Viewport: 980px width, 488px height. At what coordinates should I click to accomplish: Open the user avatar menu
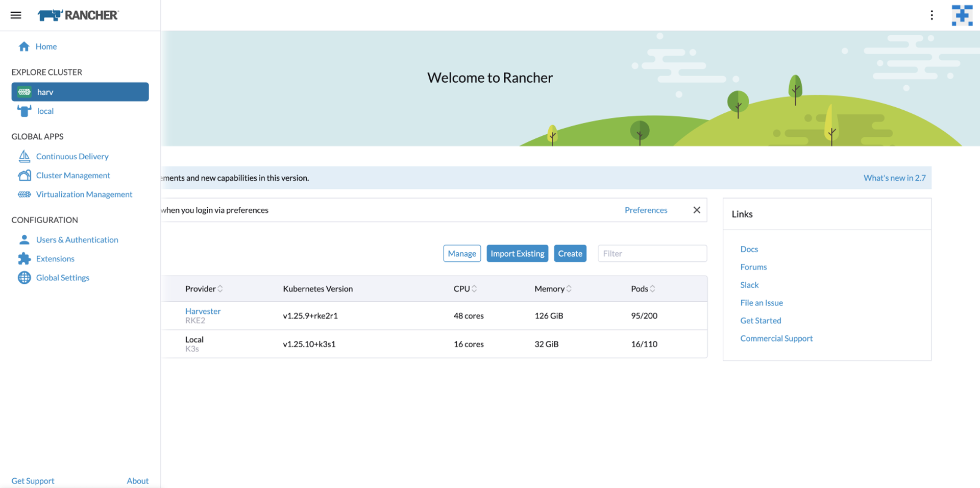[x=962, y=15]
